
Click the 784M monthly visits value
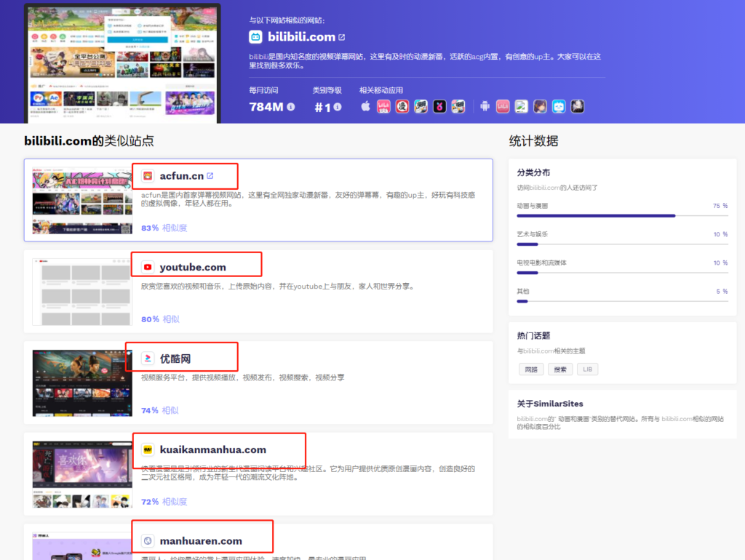coord(266,107)
